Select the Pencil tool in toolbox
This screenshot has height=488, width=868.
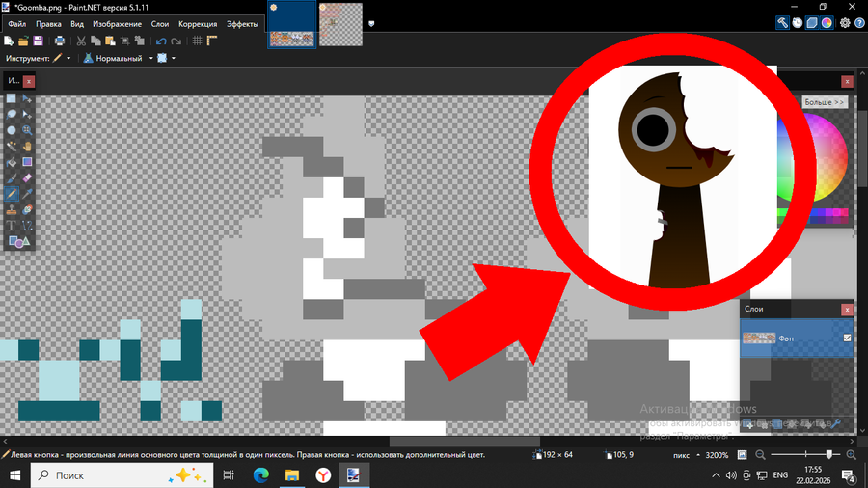point(11,194)
